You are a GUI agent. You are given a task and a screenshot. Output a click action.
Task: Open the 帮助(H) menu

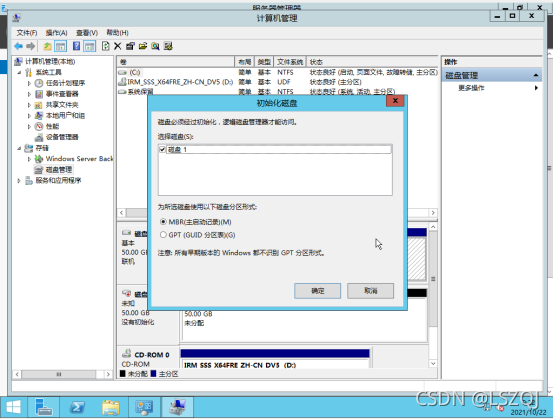tap(117, 33)
